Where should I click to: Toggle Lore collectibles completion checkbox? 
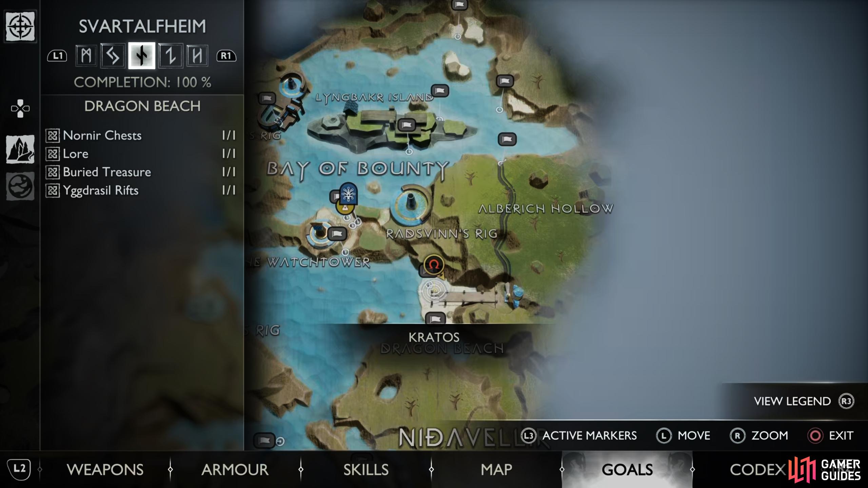[x=53, y=154]
